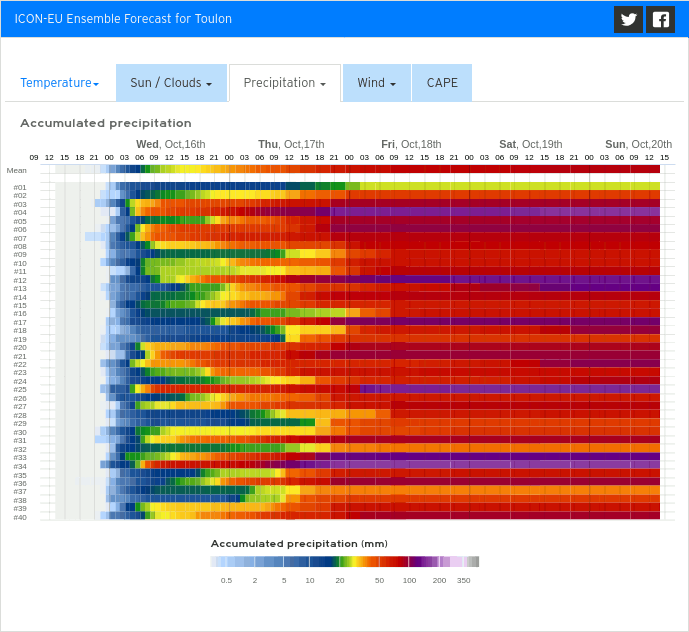Open the Wind dropdown tab
Viewport: 689px width, 632px height.
(x=377, y=83)
